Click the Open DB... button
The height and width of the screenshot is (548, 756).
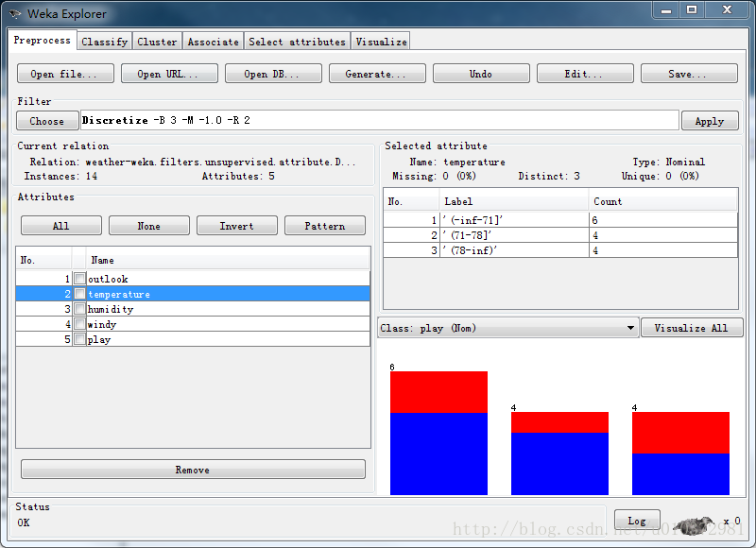pos(273,74)
